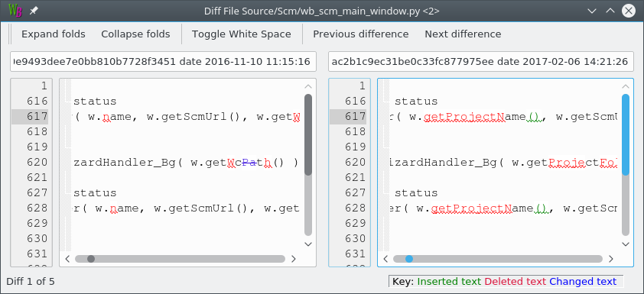Click line number 631 in right gutter
The image size is (644, 294).
tap(355, 254)
